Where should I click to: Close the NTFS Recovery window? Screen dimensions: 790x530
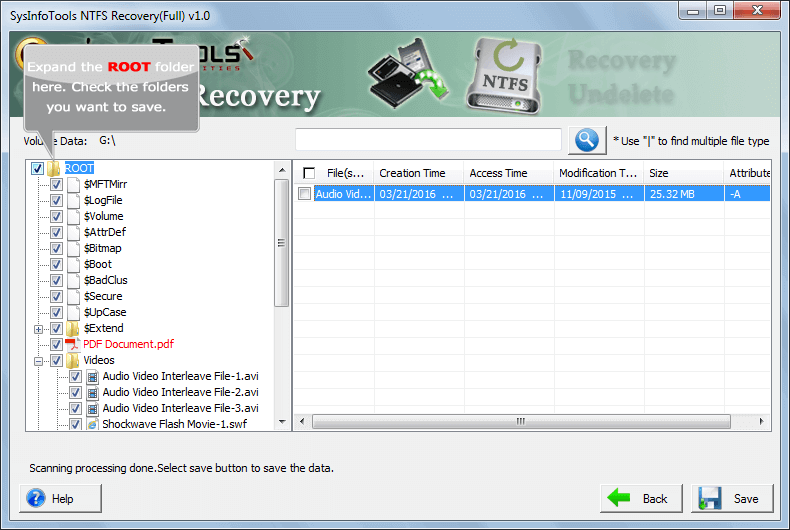757,10
